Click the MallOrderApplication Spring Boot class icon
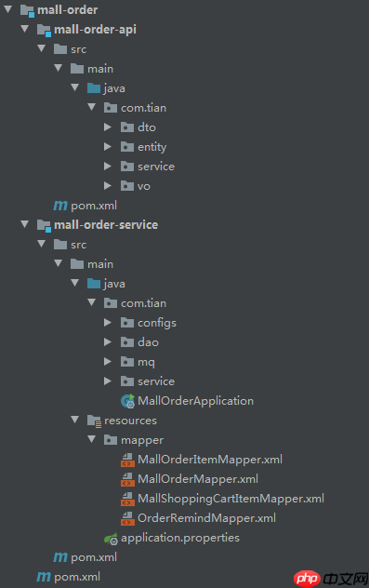This screenshot has height=588, width=369. (x=127, y=401)
